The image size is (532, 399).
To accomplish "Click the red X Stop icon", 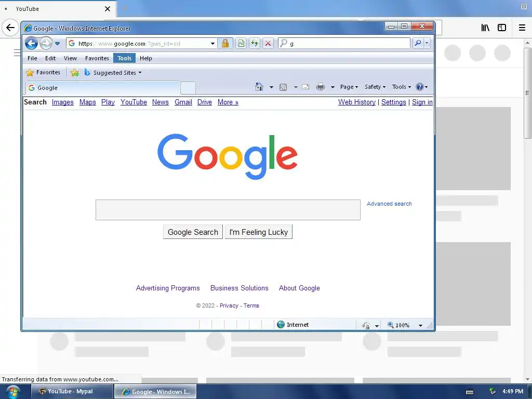I will pyautogui.click(x=268, y=44).
